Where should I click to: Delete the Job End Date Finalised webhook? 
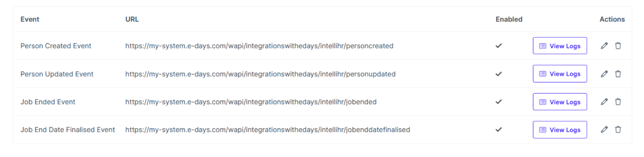(x=618, y=130)
